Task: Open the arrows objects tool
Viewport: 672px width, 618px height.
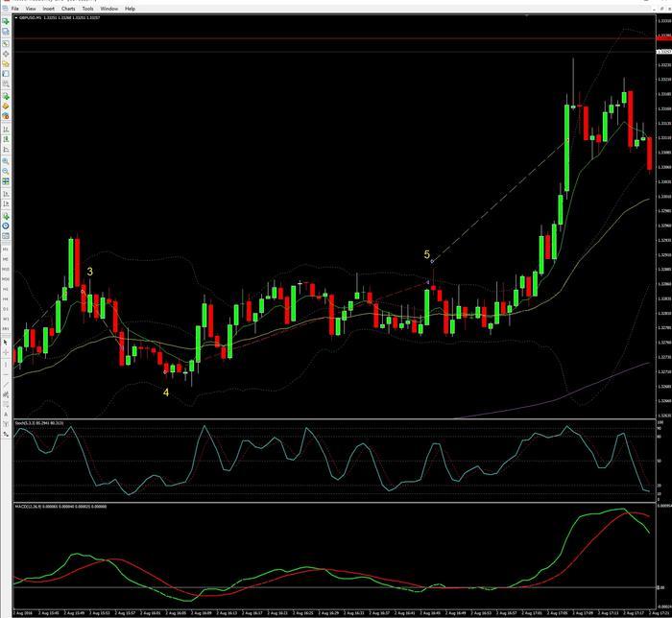Action: pos(6,434)
